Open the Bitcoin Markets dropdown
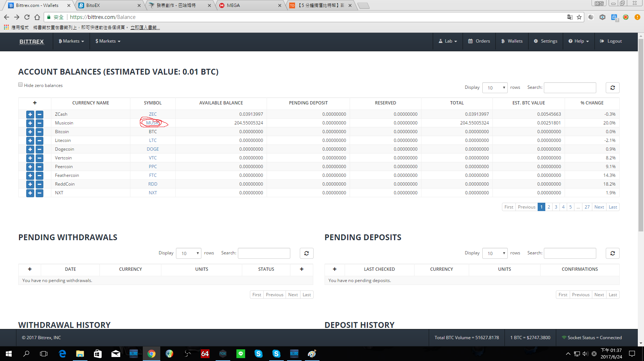644x361 pixels. [71, 41]
